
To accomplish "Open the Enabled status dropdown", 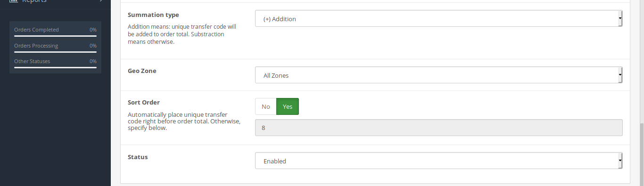I will pos(439,161).
